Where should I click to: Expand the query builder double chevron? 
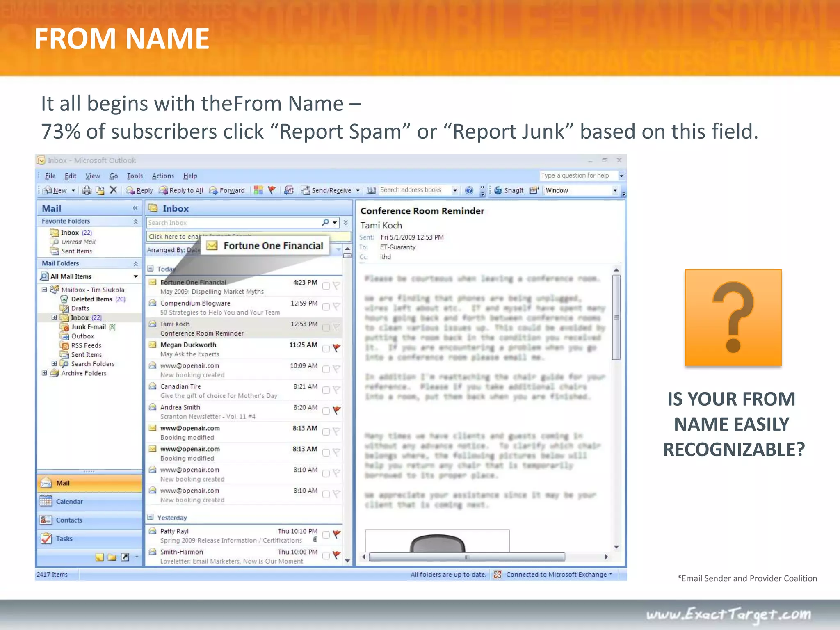coord(346,223)
